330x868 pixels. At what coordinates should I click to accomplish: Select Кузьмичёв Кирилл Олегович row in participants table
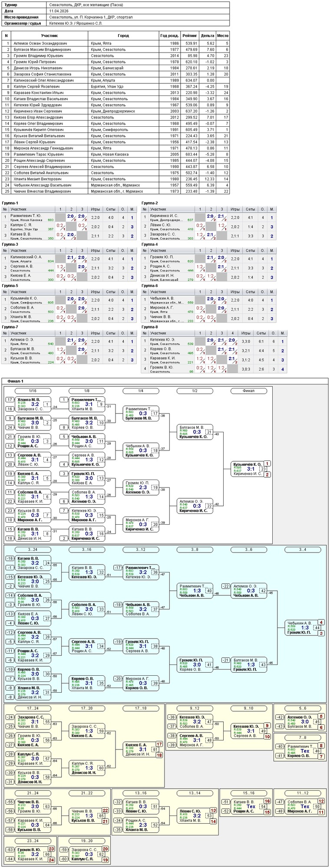coord(116,130)
